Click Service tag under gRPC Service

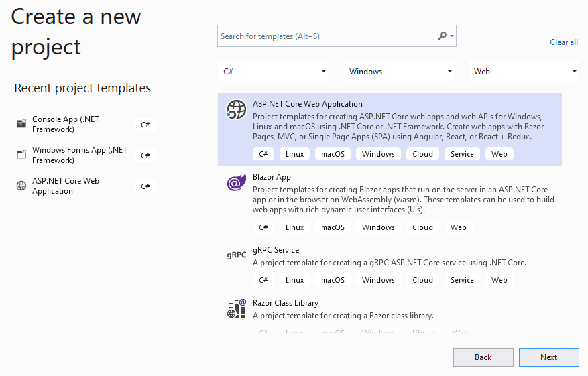pyautogui.click(x=462, y=280)
